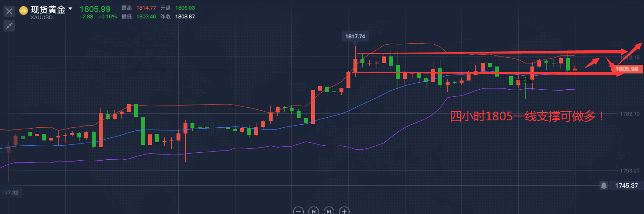Click the 1782.70 axis price label
This screenshot has height=214, width=644.
click(630, 114)
